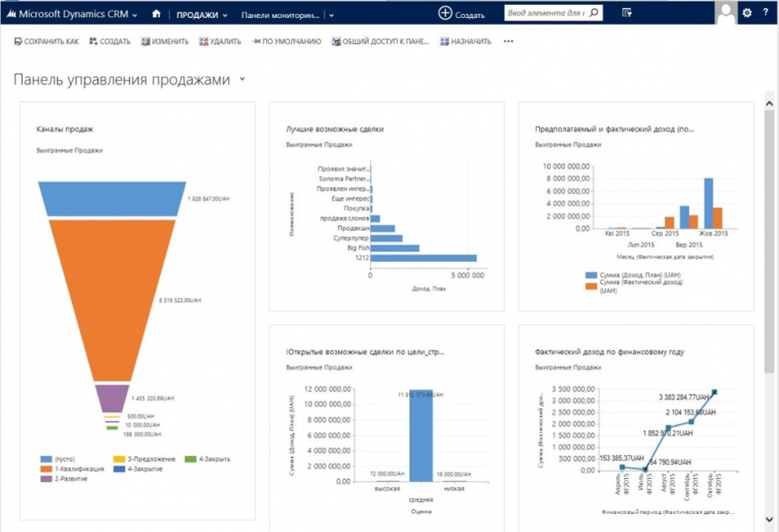Click 'Удалить' dashboard command
Image resolution: width=779 pixels, height=532 pixels.
pyautogui.click(x=219, y=42)
